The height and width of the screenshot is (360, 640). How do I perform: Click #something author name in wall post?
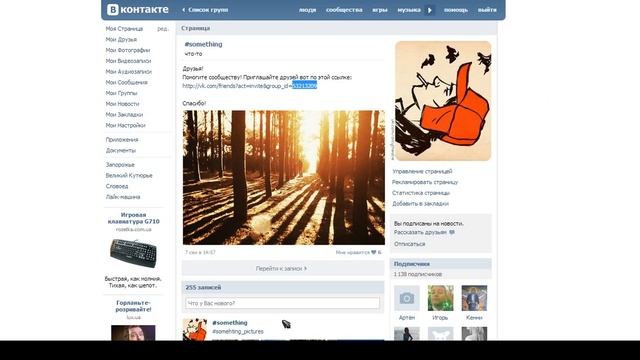(x=230, y=323)
